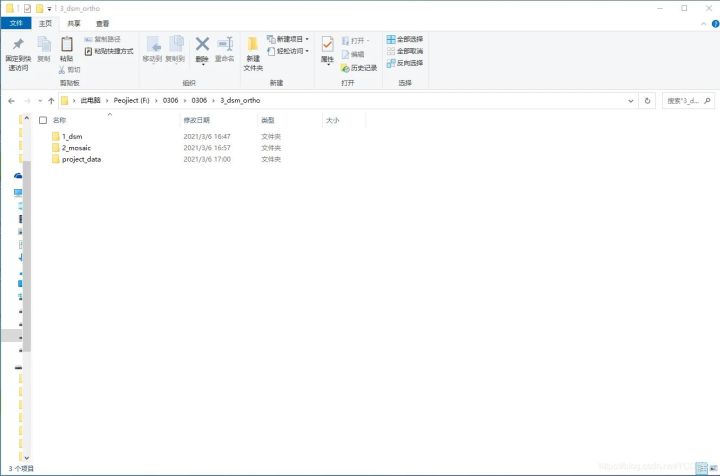Click Paste Shortcut (粘贴快捷方式)
This screenshot has height=476, width=720.
point(108,51)
